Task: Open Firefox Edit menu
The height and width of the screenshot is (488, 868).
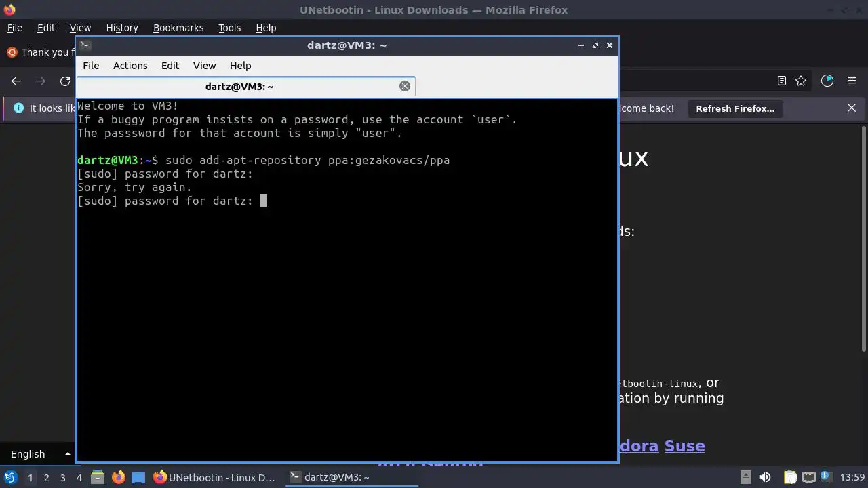Action: pos(46,28)
